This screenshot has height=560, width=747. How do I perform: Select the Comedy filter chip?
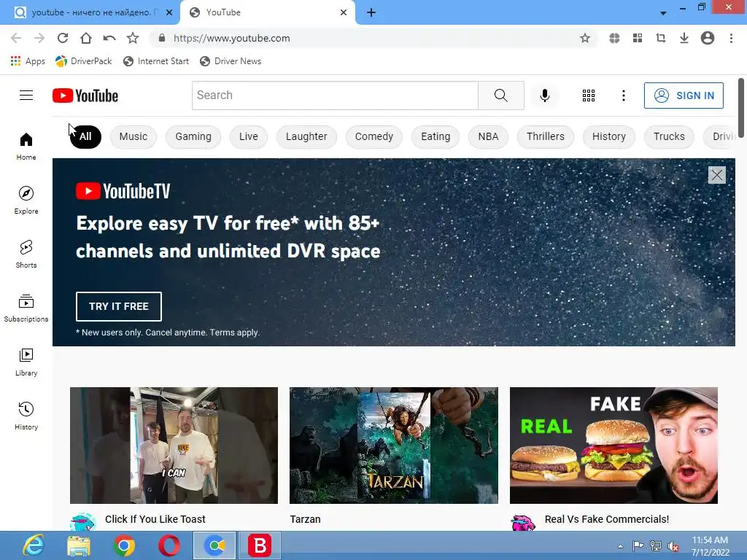click(x=374, y=136)
